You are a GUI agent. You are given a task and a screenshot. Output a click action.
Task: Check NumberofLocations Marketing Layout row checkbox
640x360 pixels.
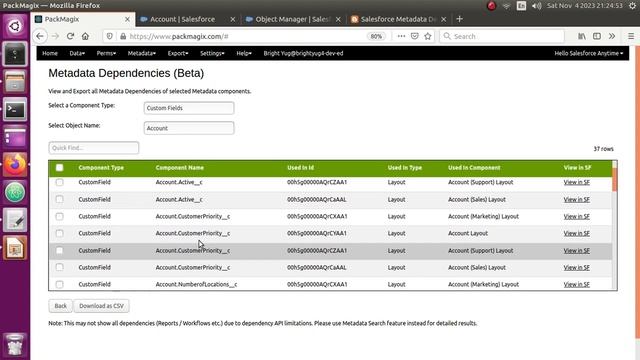pos(60,284)
